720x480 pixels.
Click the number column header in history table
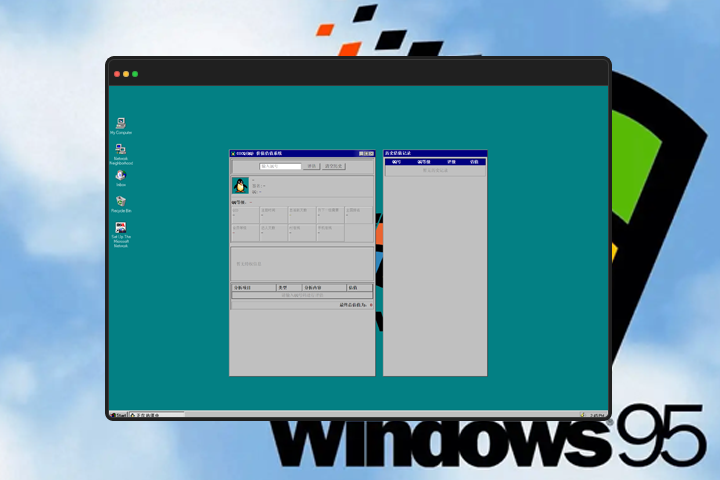(396, 161)
